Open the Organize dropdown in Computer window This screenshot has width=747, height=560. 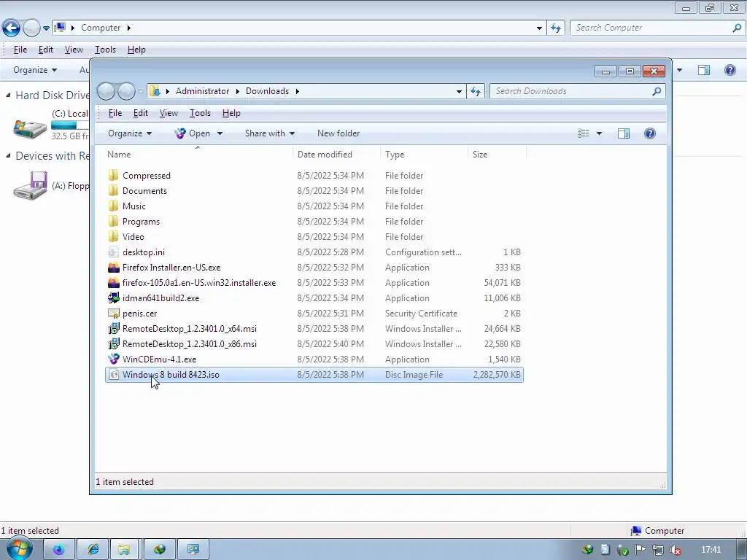coord(35,70)
